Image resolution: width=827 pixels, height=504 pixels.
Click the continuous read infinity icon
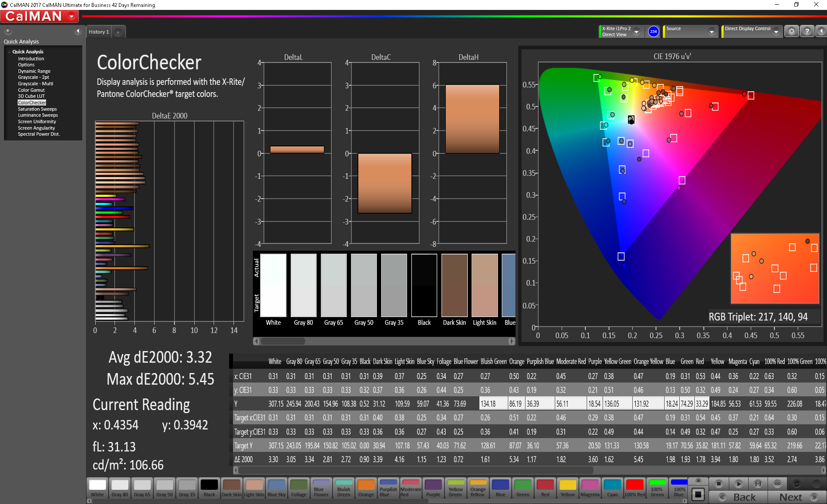pyautogui.click(x=777, y=484)
